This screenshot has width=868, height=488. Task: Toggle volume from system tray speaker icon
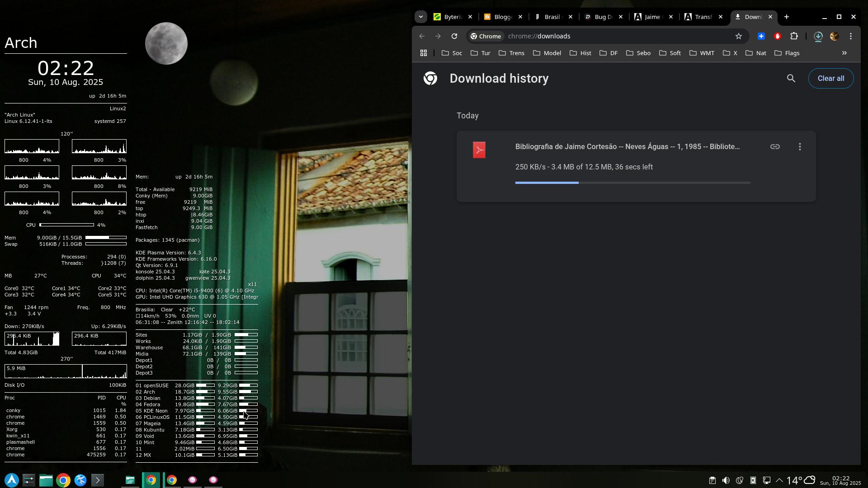[x=726, y=480]
